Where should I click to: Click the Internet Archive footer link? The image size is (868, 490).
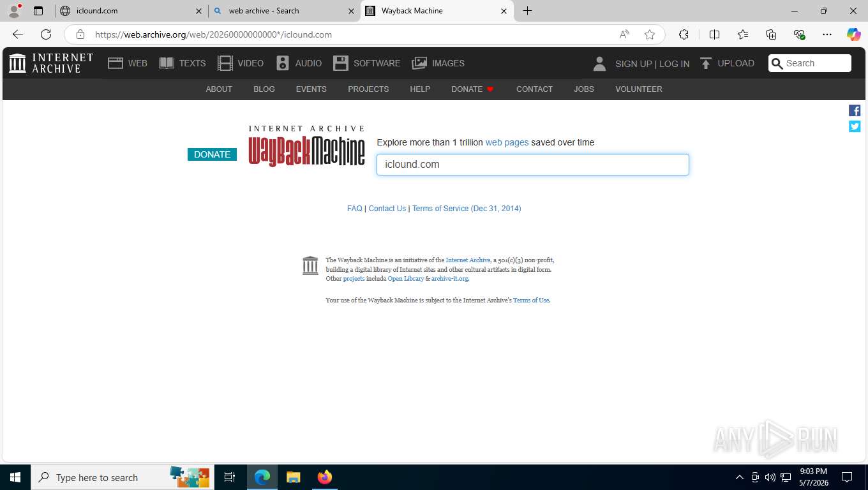468,260
